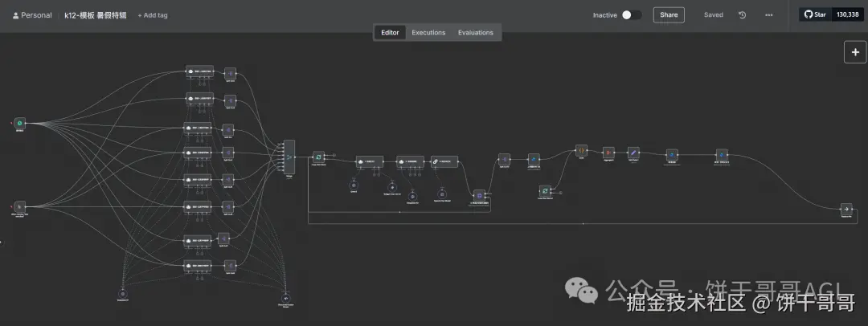Select the chain node with link icon
The width and height of the screenshot is (868, 326).
click(x=444, y=161)
